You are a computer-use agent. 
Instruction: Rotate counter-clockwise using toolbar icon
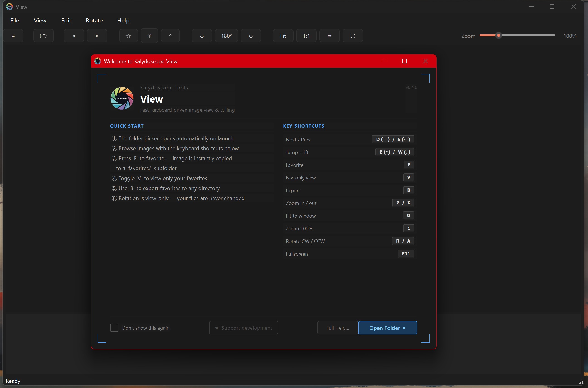coord(202,36)
